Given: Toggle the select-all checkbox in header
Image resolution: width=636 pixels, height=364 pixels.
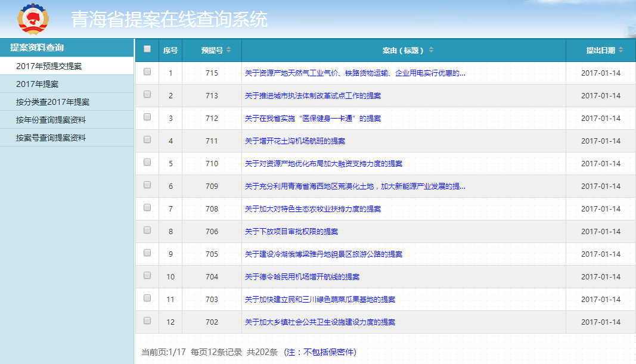Looking at the screenshot, I should (147, 49).
